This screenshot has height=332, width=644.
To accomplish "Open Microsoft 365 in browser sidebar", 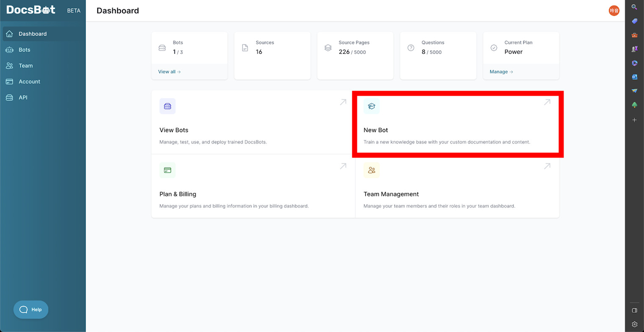I will click(634, 63).
